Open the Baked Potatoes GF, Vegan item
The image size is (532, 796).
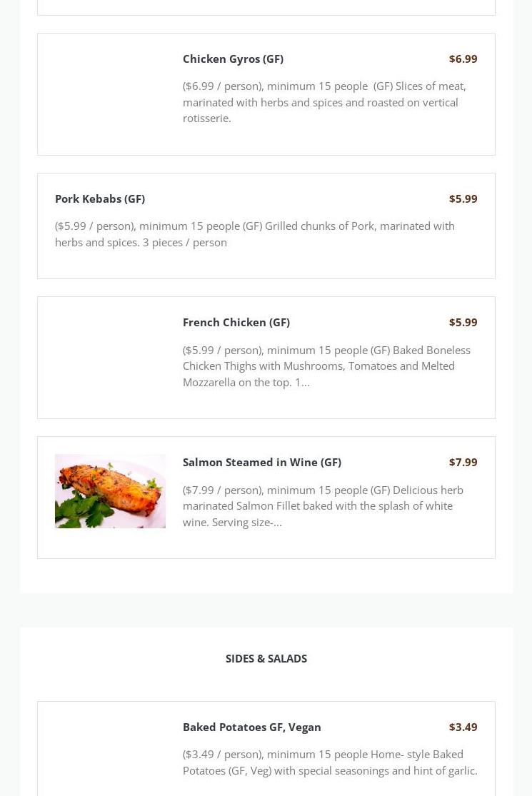point(252,727)
